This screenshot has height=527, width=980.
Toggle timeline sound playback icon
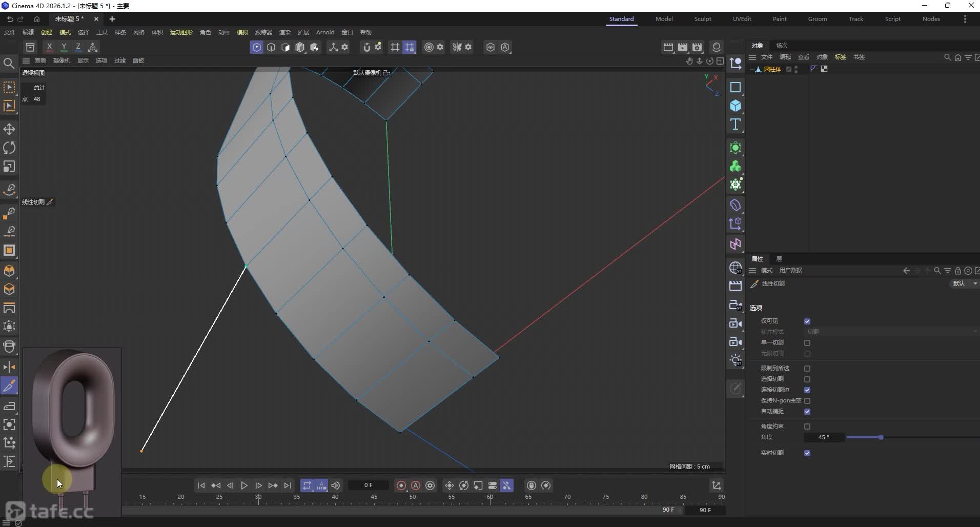tap(336, 485)
